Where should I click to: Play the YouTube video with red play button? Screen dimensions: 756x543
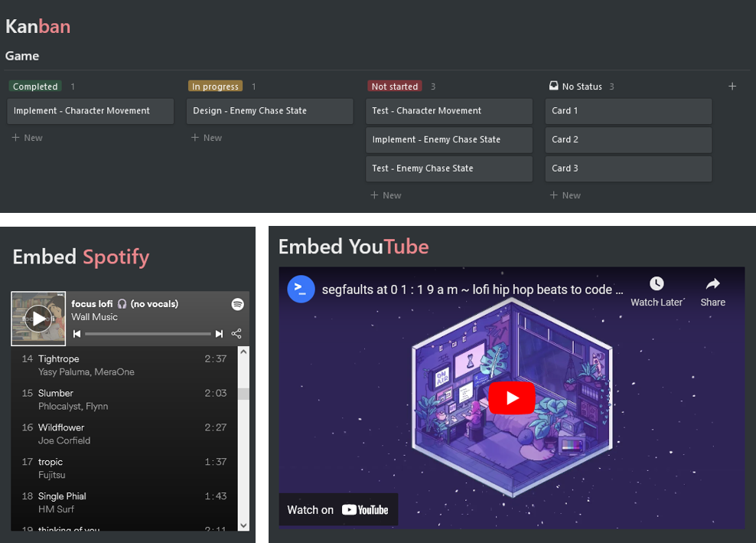click(512, 397)
